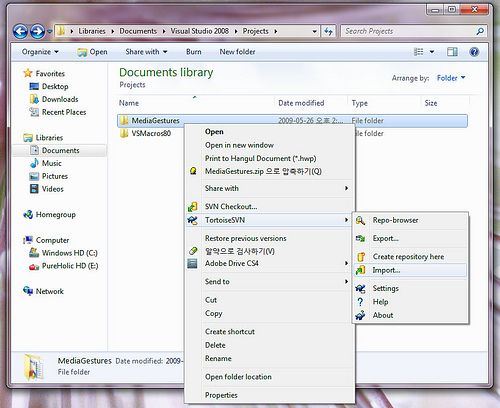
Task: Open TortoiseSVN Settings icon
Action: pyautogui.click(x=360, y=289)
